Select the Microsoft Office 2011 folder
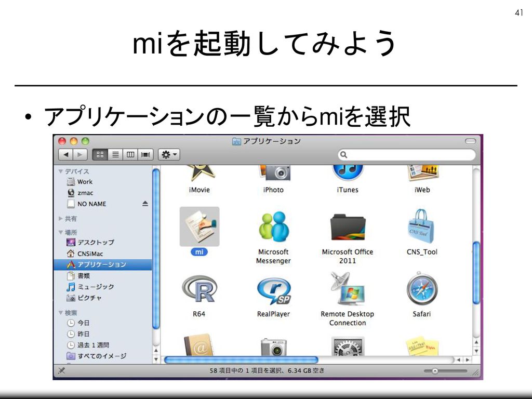Image resolution: width=532 pixels, height=399 pixels. coord(348,227)
